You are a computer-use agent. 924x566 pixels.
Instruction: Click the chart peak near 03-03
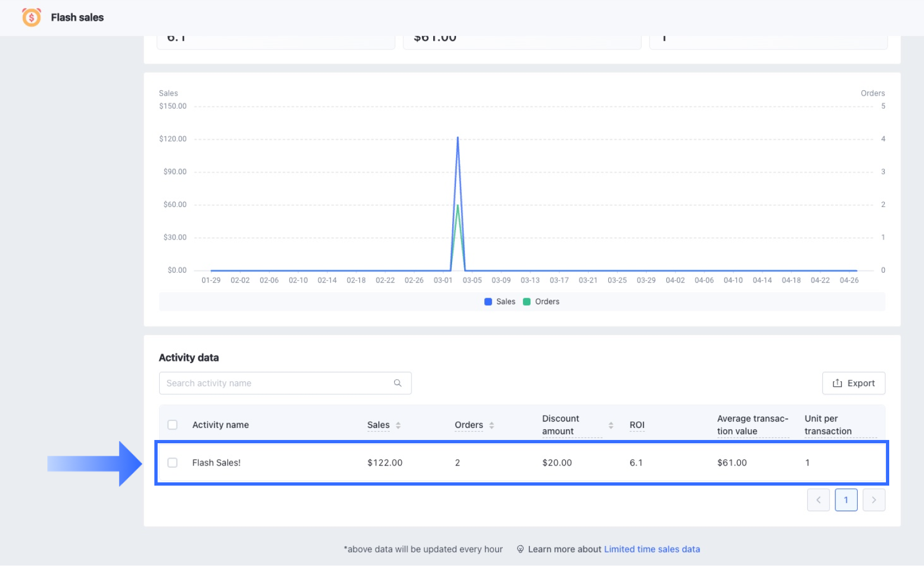click(458, 138)
